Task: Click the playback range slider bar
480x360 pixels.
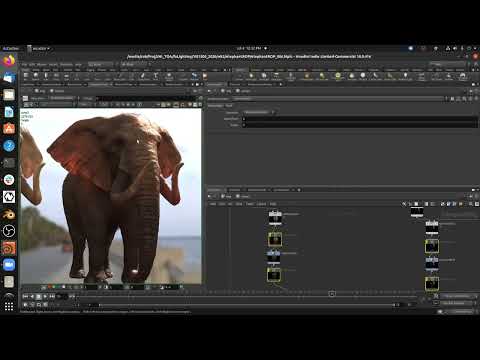Action: pos(247,305)
